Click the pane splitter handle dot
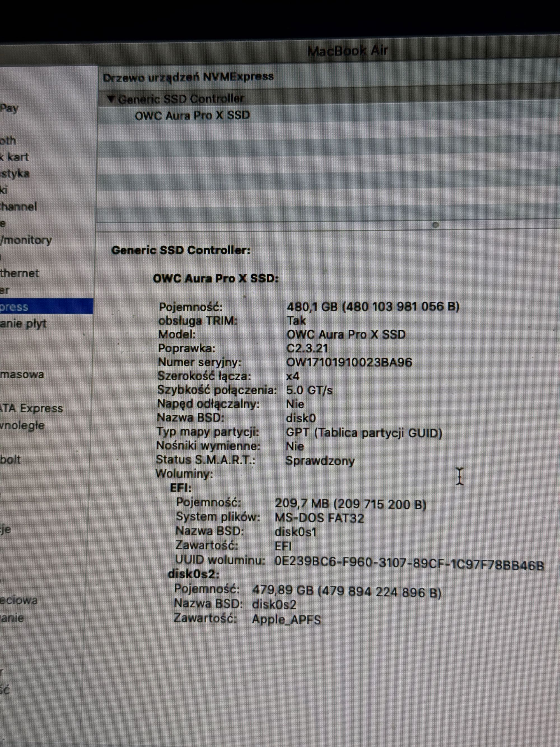The image size is (560, 747). (435, 224)
